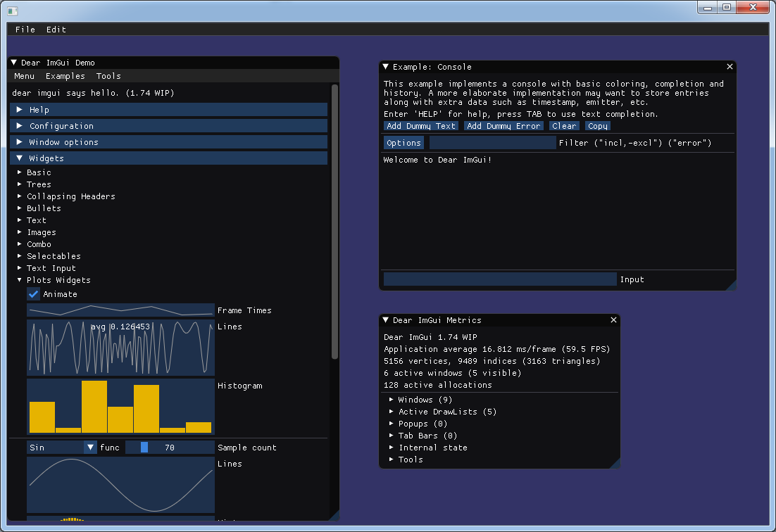Viewport: 776px width, 532px height.
Task: Expand Active DrawLists (5) node
Action: [x=443, y=412]
